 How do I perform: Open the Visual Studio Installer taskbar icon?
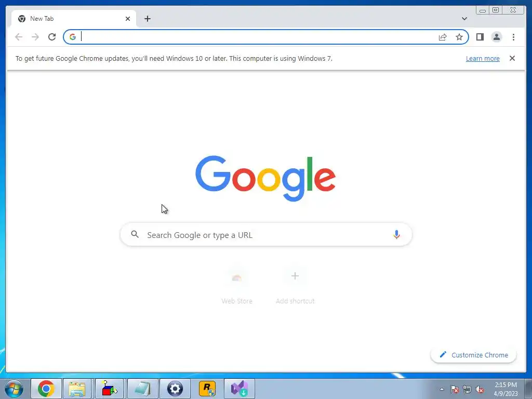click(x=240, y=389)
